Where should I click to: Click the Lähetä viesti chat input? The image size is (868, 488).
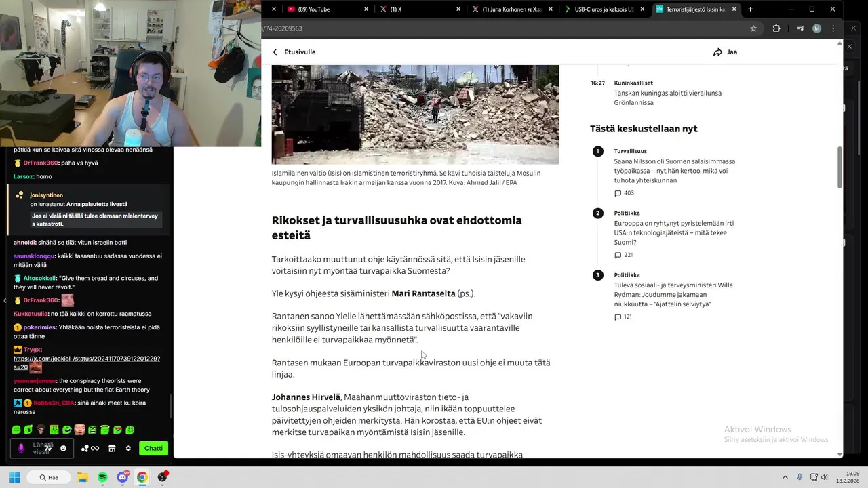coord(42,448)
